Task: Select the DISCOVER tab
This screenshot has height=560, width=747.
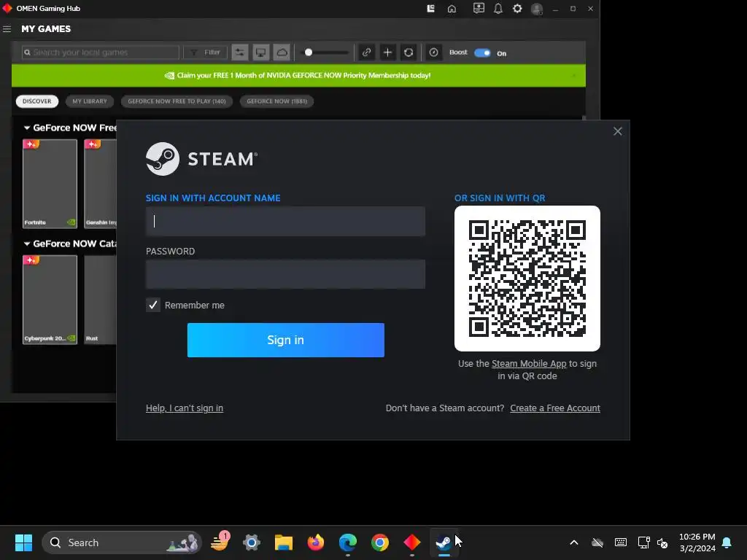Action: pyautogui.click(x=36, y=101)
